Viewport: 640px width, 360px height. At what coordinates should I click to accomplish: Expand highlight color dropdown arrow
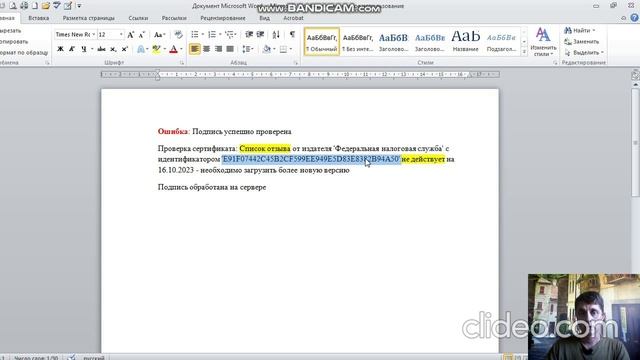pyautogui.click(x=164, y=49)
